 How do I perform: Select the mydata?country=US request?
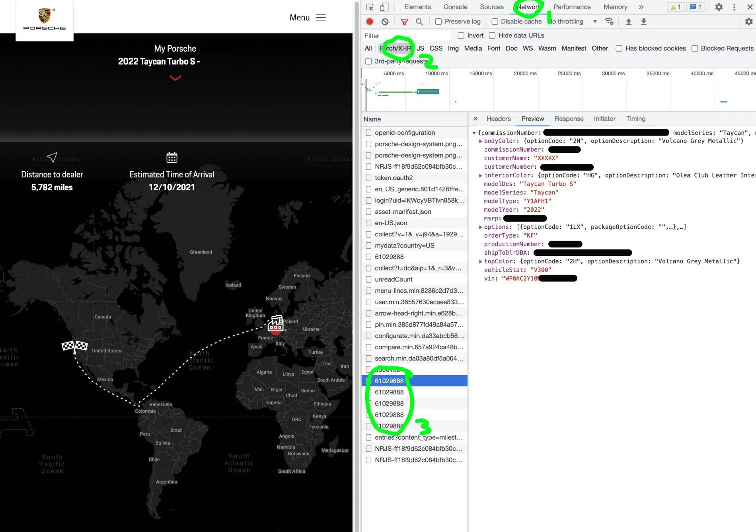[x=414, y=246]
